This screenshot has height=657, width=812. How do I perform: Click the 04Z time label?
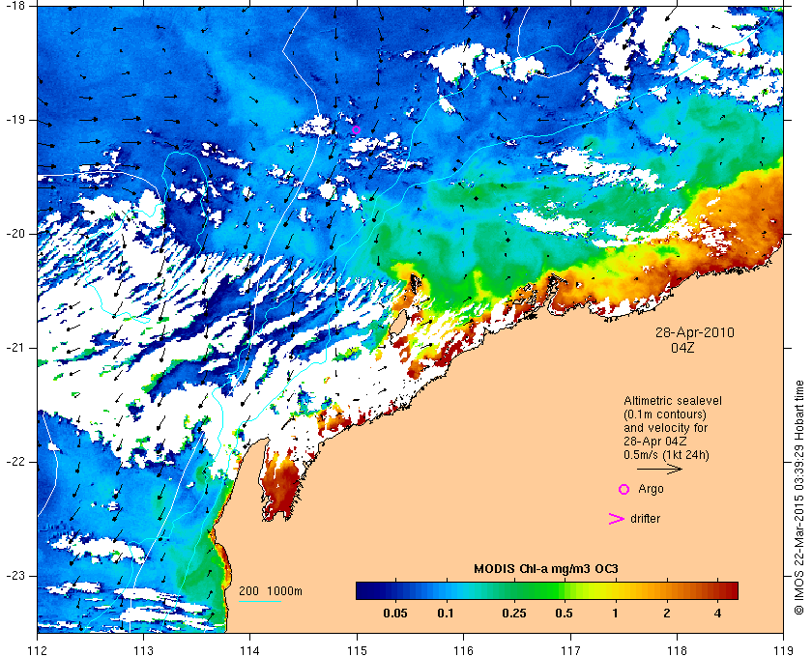click(x=682, y=348)
